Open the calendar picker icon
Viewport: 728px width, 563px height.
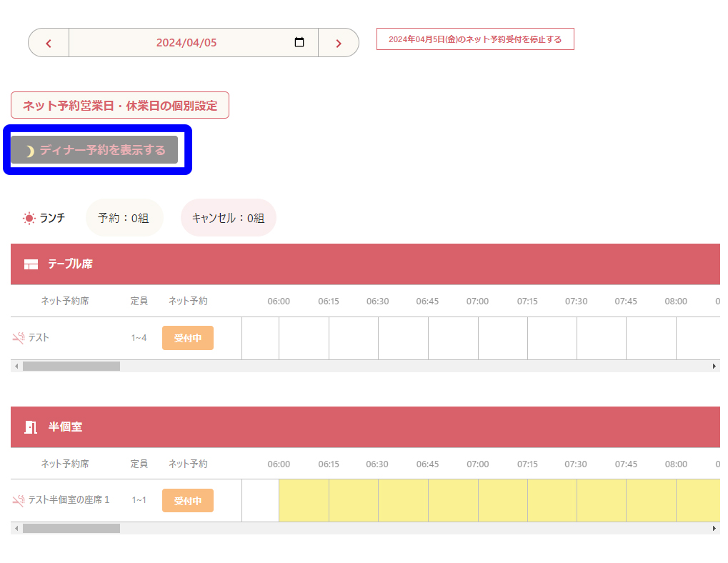(x=299, y=42)
